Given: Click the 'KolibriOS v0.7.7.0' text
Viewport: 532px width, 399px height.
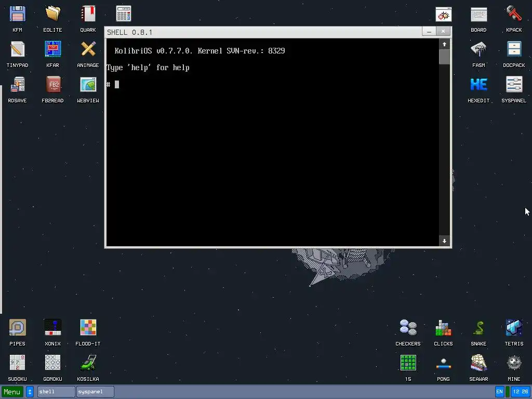Looking at the screenshot, I should pos(153,51).
